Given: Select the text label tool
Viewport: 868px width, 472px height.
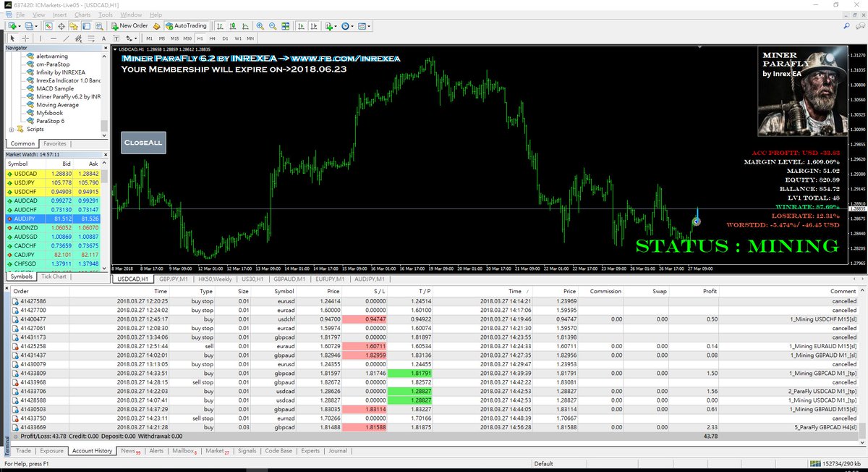Looking at the screenshot, I should (116, 38).
